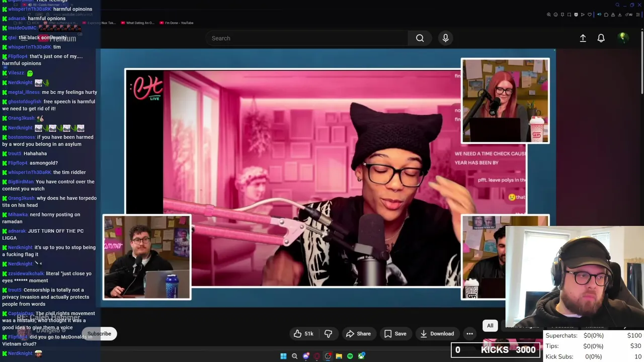This screenshot has height=362, width=644.
Task: Open the browser extensions cube icon
Action: coord(606,15)
